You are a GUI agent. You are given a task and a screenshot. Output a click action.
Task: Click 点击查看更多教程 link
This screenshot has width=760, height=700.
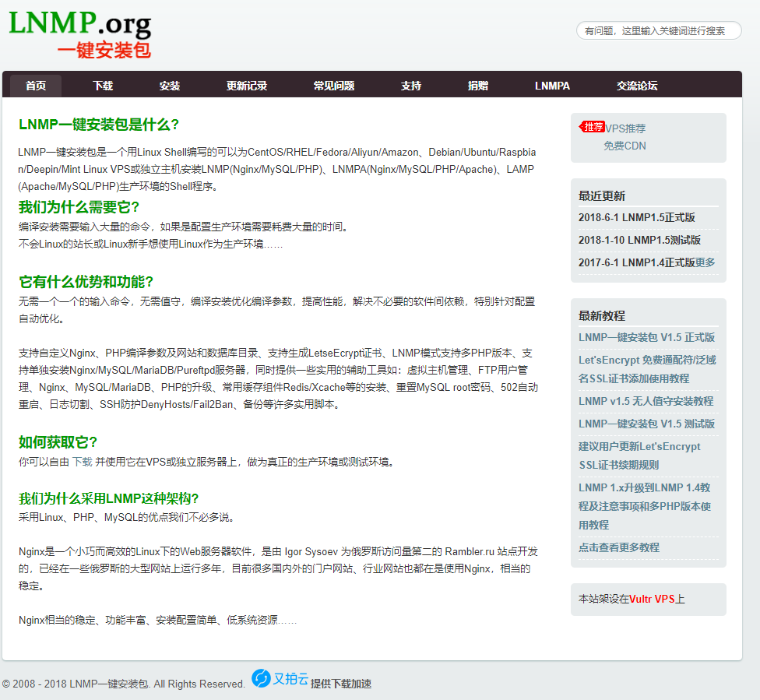[x=619, y=547]
